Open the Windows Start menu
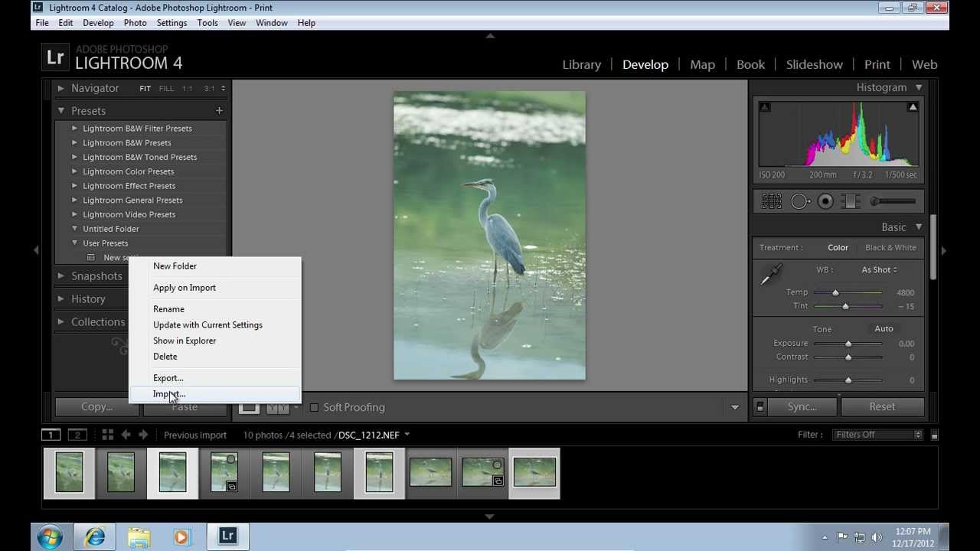This screenshot has height=551, width=980. point(50,536)
